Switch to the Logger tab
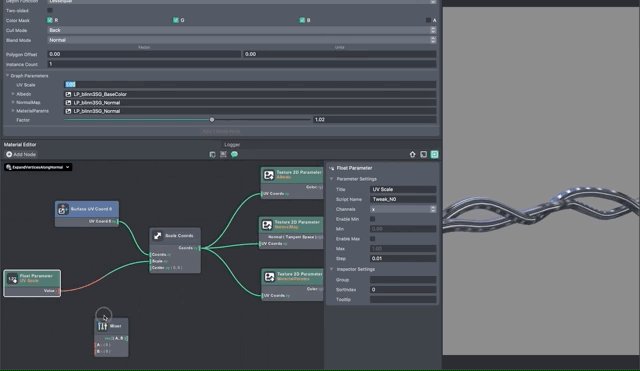 [x=232, y=144]
